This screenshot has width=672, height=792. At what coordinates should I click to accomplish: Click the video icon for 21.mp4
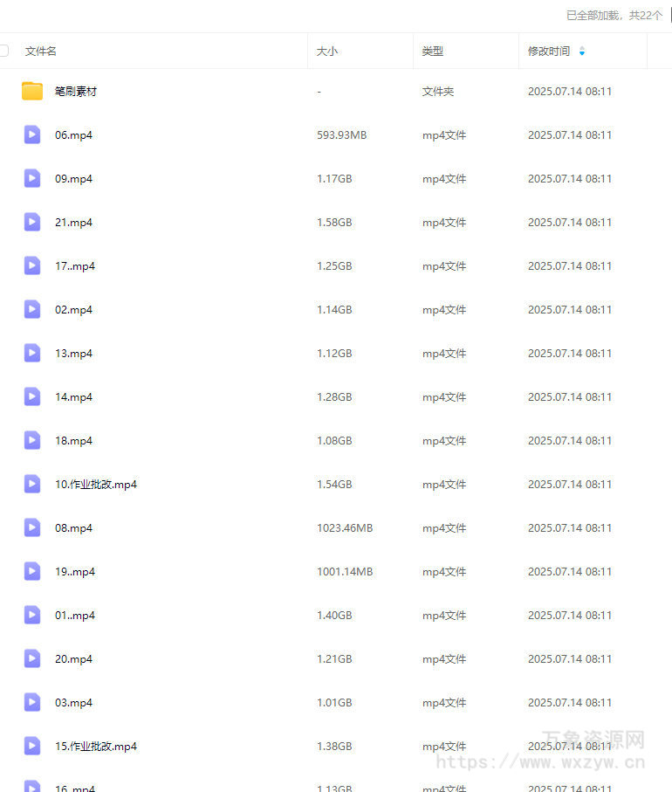(32, 222)
